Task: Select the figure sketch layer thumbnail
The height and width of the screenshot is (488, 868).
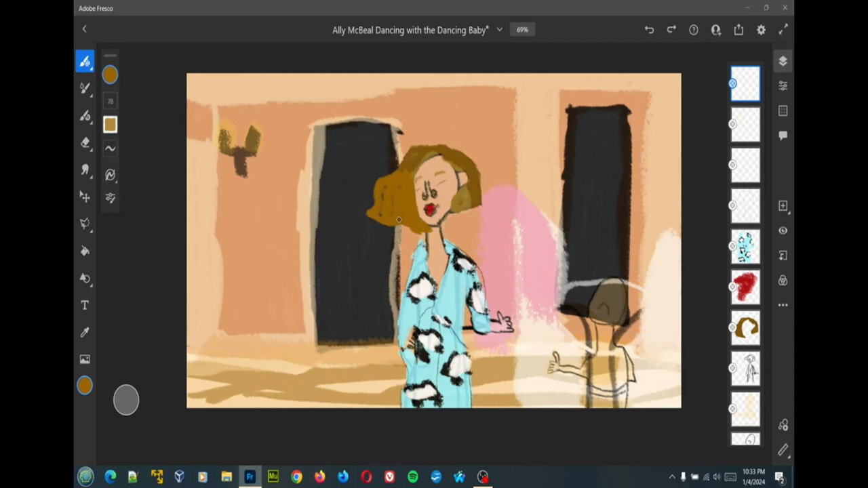Action: click(x=745, y=368)
